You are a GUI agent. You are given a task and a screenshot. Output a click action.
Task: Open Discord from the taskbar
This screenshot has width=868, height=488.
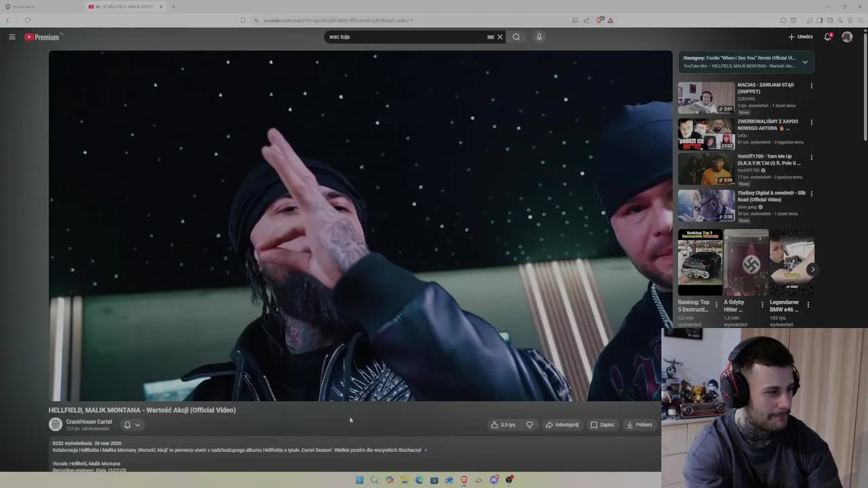[x=494, y=480]
